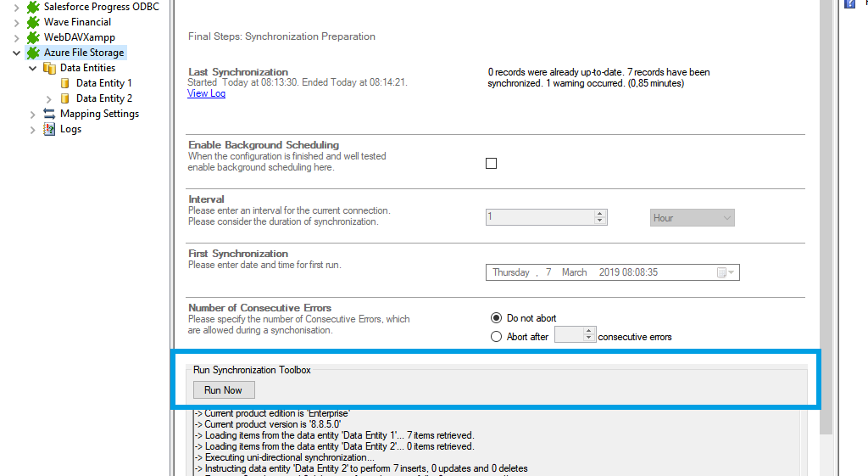
Task: Click the Salesforce Progress ODBC connection icon
Action: coord(33,7)
